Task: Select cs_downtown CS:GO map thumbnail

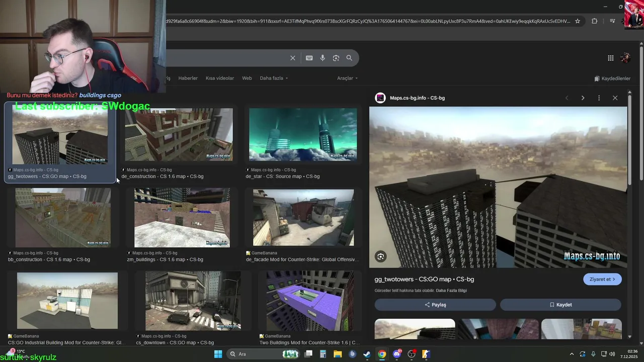Action: (x=193, y=301)
